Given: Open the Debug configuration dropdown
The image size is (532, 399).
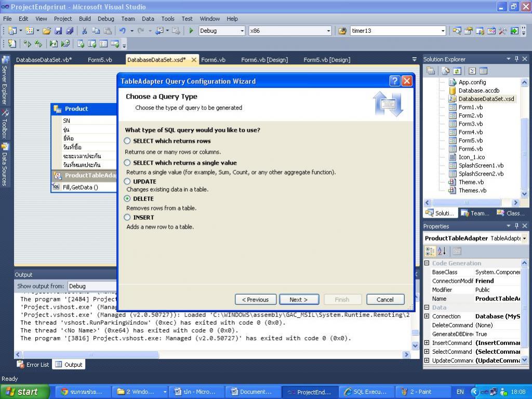Looking at the screenshot, I should tap(242, 31).
